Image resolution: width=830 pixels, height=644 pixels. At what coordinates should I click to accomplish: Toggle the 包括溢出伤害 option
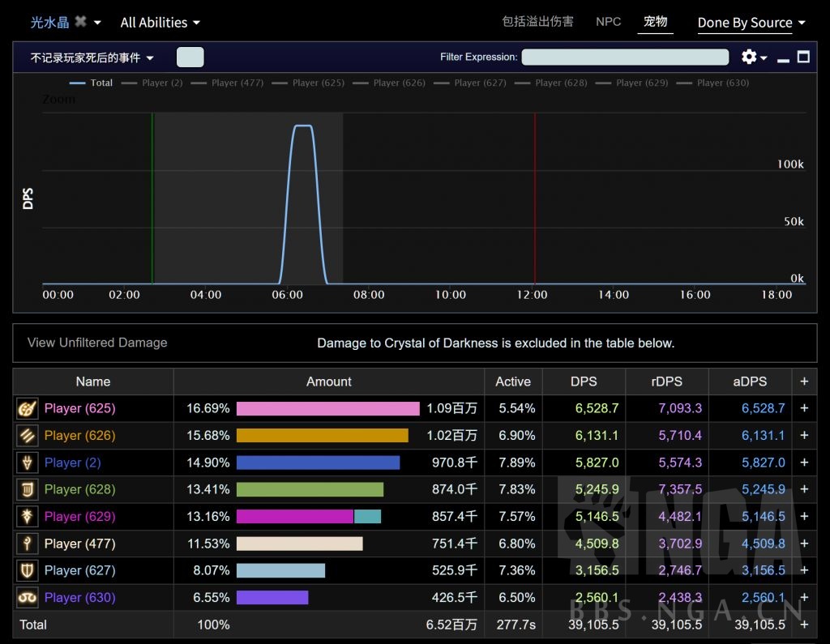point(537,22)
